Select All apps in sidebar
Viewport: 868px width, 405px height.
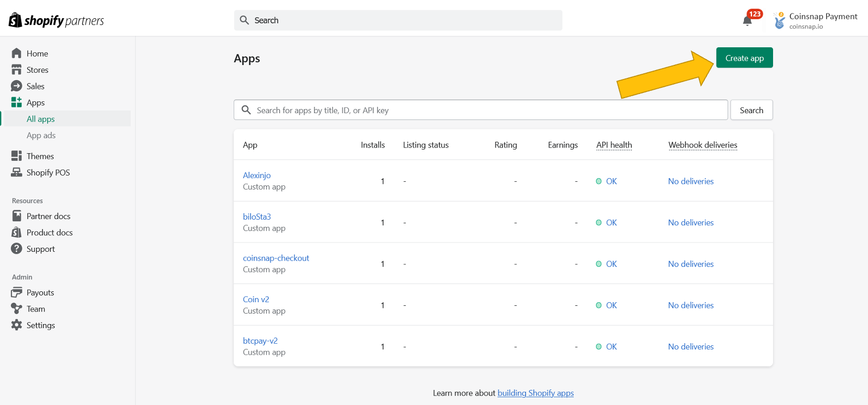coord(40,119)
